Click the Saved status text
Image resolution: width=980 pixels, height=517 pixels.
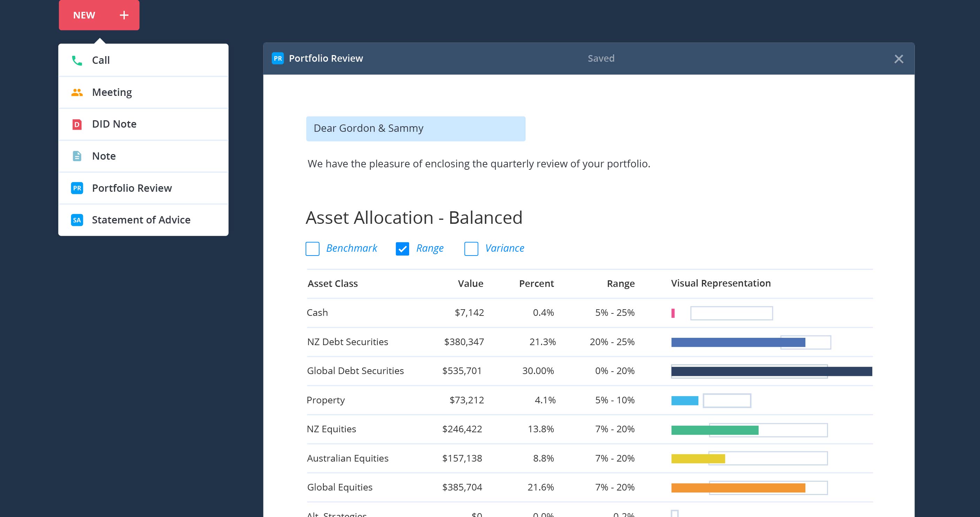point(601,58)
